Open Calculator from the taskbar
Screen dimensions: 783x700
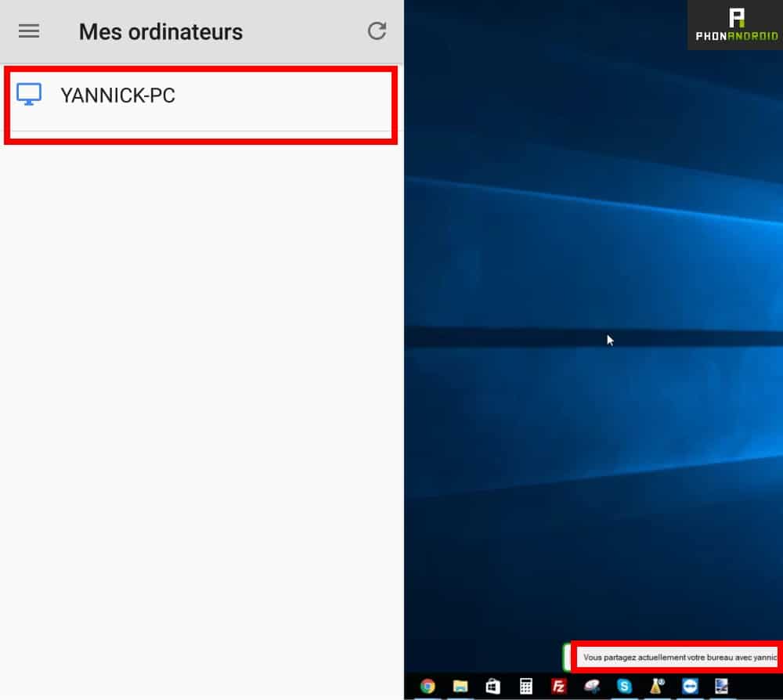[526, 686]
